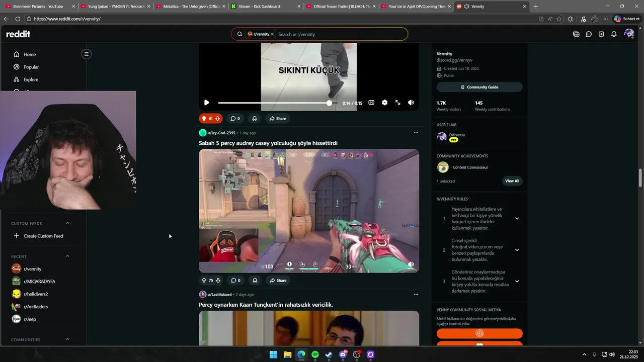This screenshot has width=644, height=362.
Task: Share the 75-vote Valorant post
Action: (x=277, y=281)
